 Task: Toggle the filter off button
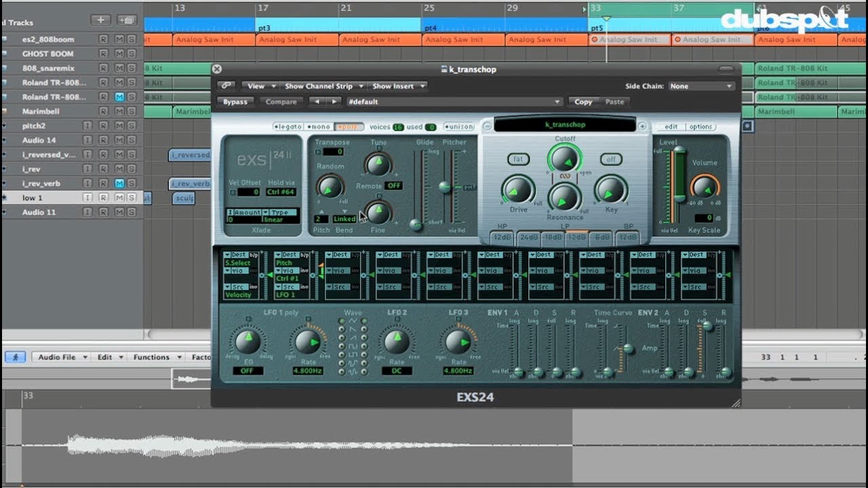point(610,159)
